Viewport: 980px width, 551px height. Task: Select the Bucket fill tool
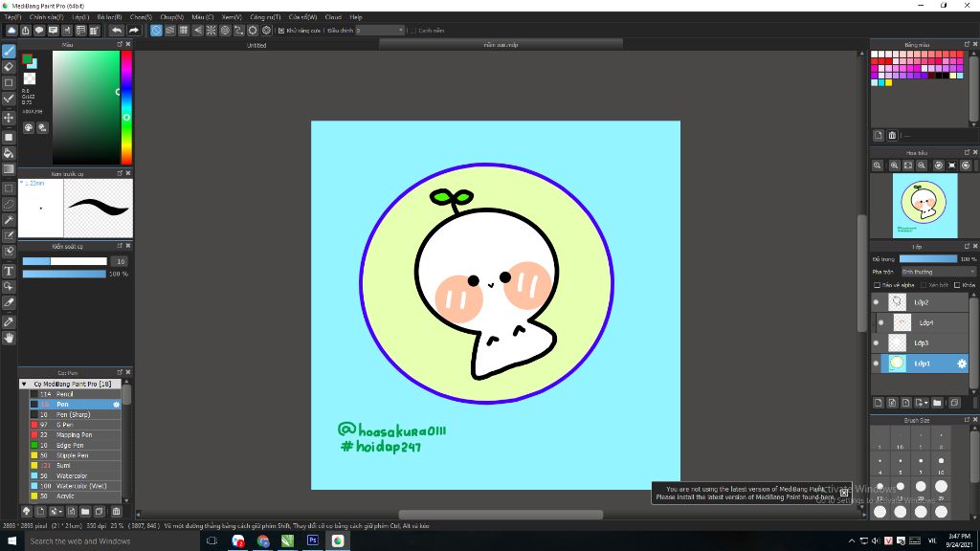point(9,153)
